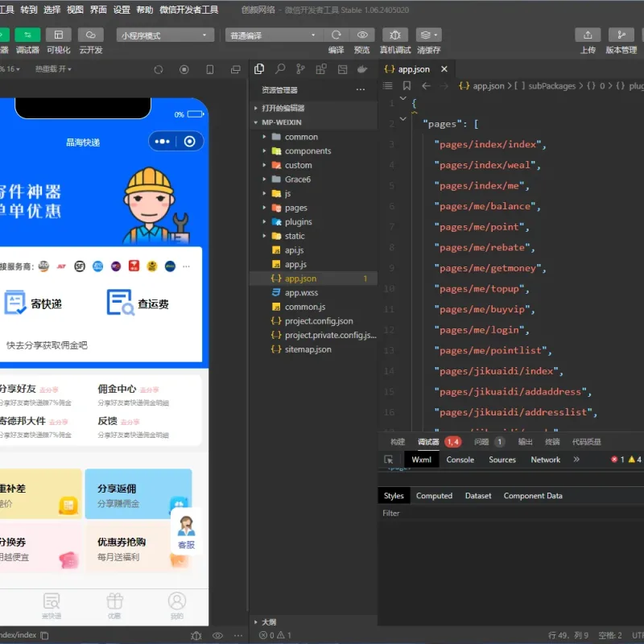Open the mini program mode dropdown
This screenshot has height=644, width=644.
[x=165, y=35]
